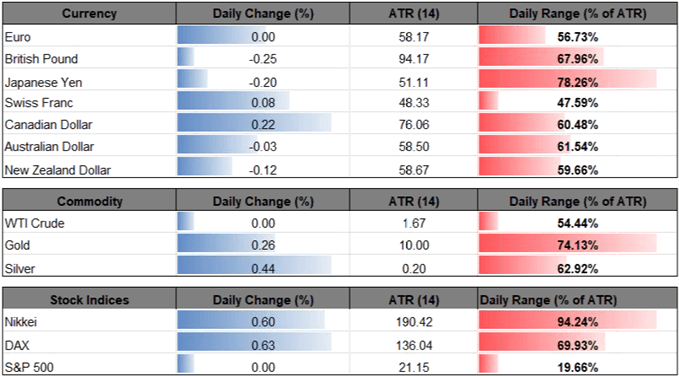Click the Currency column header
Screen dimensions: 679x376
pos(89,14)
